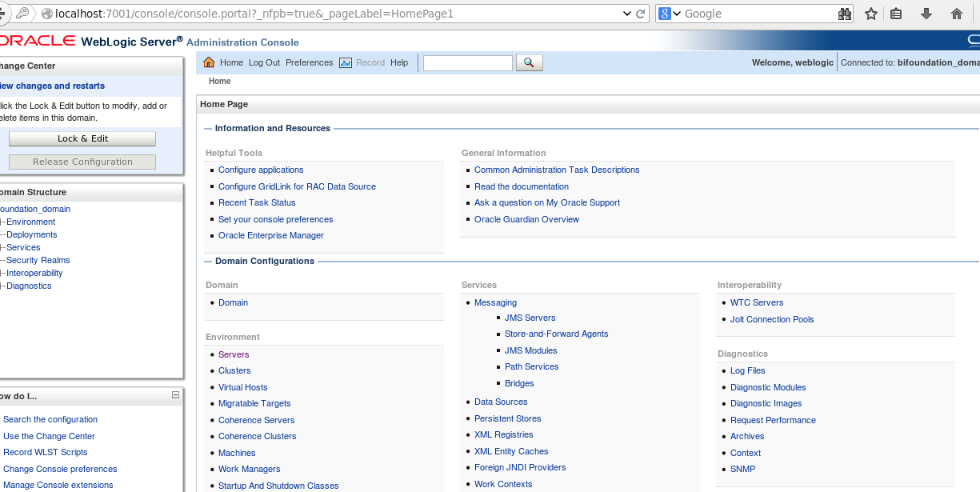Screen dimensions: 980x492
Task: Open Recent Task Status link
Action: pos(257,202)
